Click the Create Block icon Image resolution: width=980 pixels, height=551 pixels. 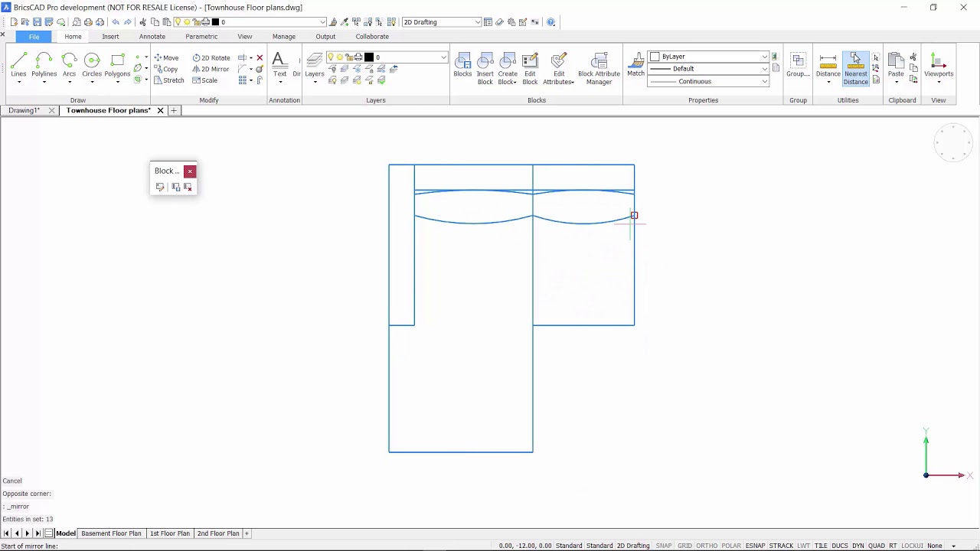coord(508,68)
